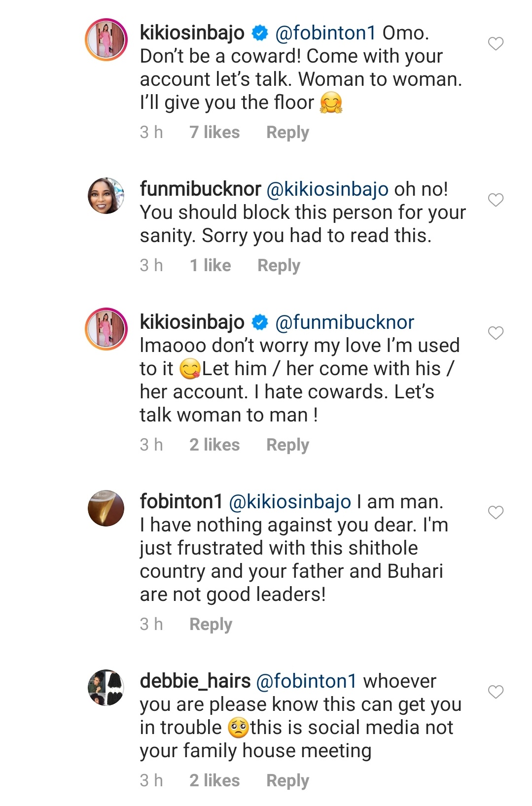Reply to kikiosinbajo's first comment

(287, 132)
